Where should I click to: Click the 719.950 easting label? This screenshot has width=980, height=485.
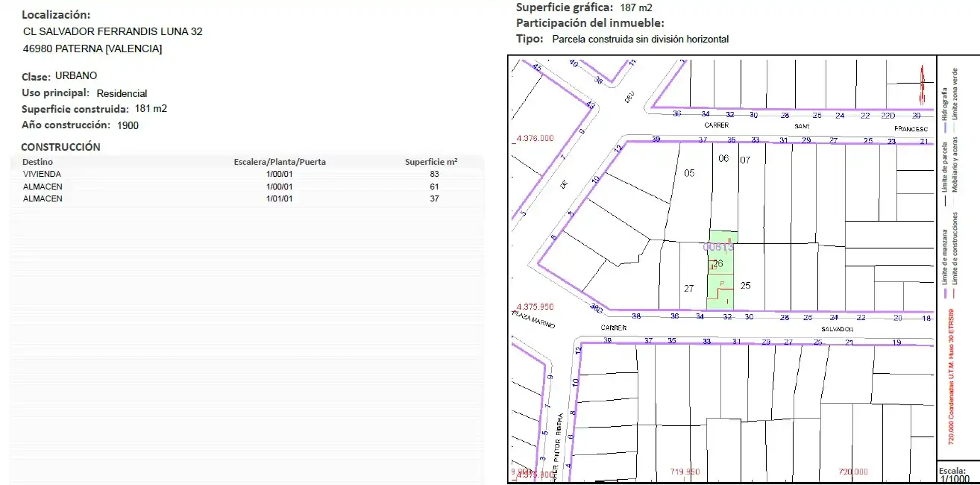click(685, 472)
